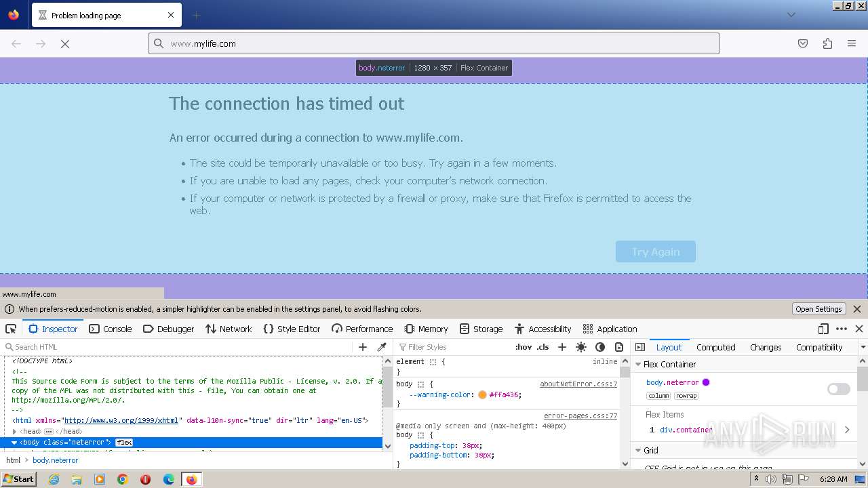Launch Internet Explorer from taskbar
Screen dimensions: 868x488
click(x=54, y=479)
